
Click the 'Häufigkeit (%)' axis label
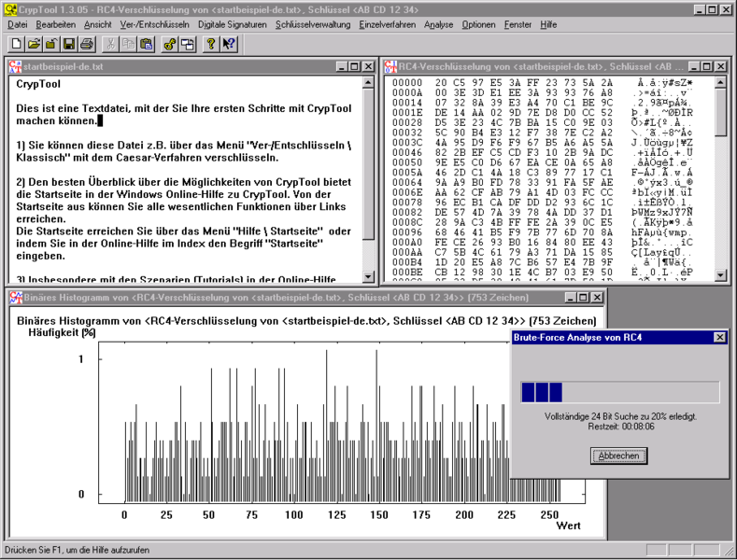pyautogui.click(x=62, y=332)
